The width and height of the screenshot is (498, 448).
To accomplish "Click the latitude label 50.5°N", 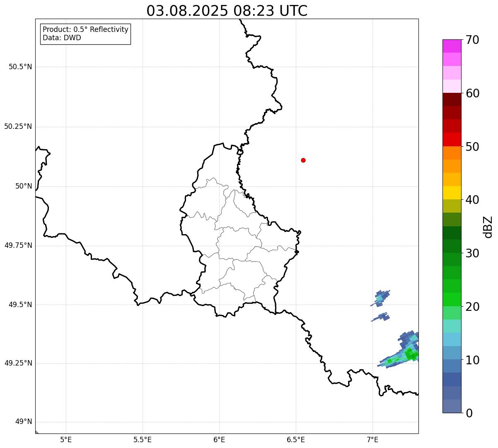I will pyautogui.click(x=20, y=67).
